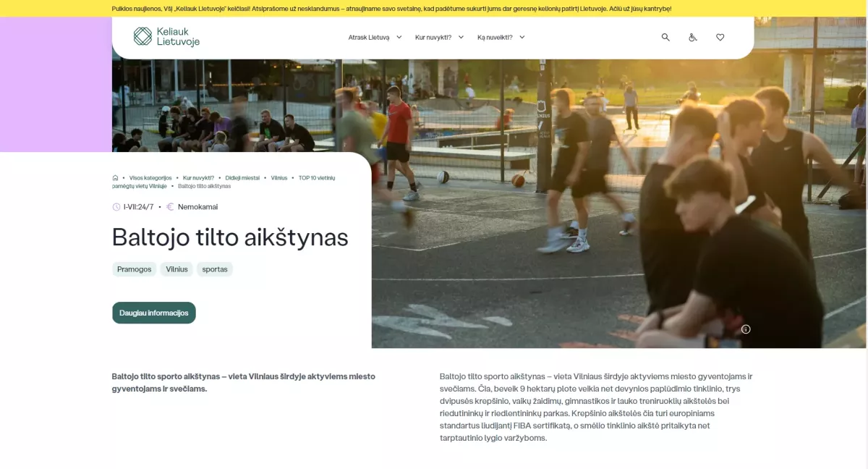The width and height of the screenshot is (868, 469).
Task: Open Visos kategorijos breadcrumb link
Action: (x=150, y=177)
